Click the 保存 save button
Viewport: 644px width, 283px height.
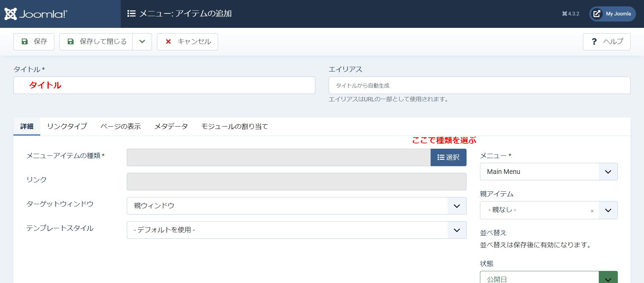[x=34, y=42]
